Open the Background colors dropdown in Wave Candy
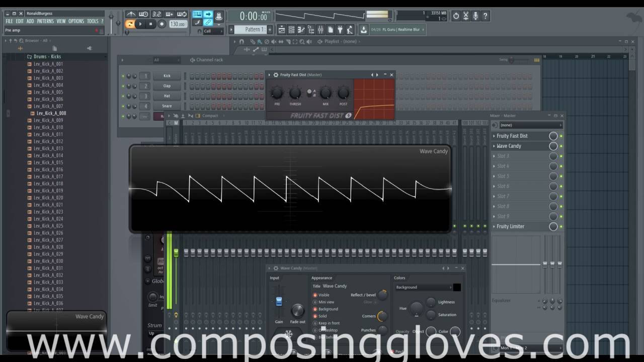Viewport: 644px width, 362px height. click(x=424, y=287)
